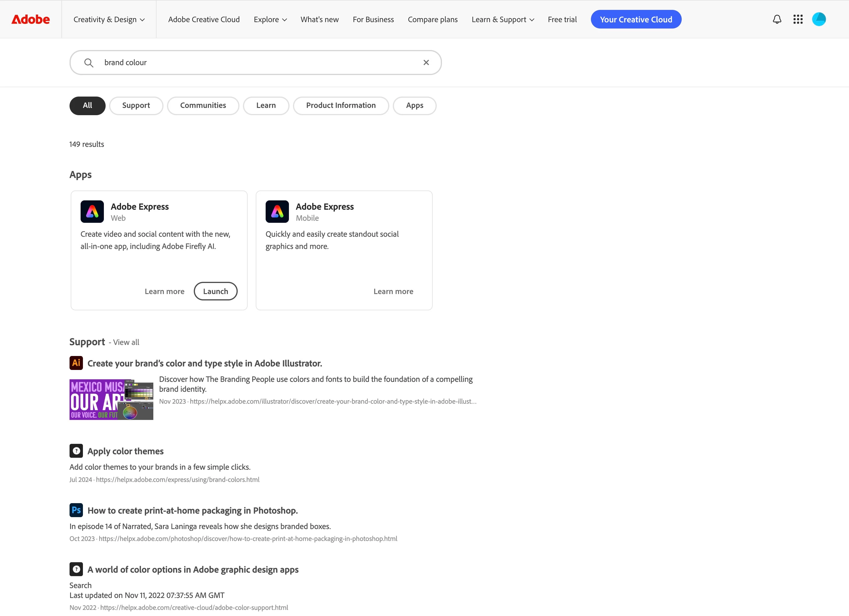
Task: Click the search magnifier icon
Action: pyautogui.click(x=89, y=63)
